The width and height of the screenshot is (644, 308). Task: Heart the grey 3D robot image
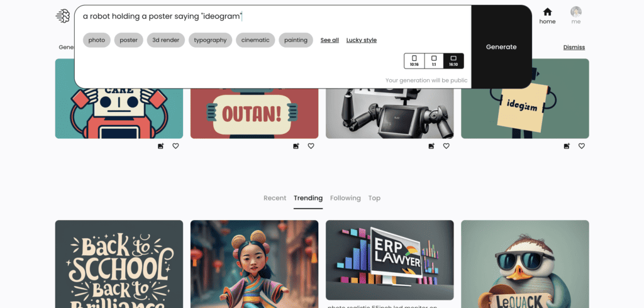tap(446, 146)
